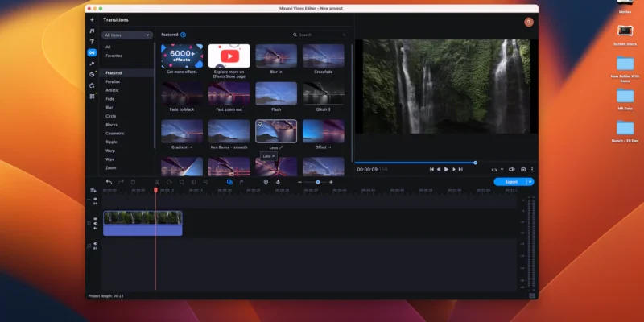Open the Export options arrow
Viewport: 644px width, 322px height.
(x=530, y=182)
